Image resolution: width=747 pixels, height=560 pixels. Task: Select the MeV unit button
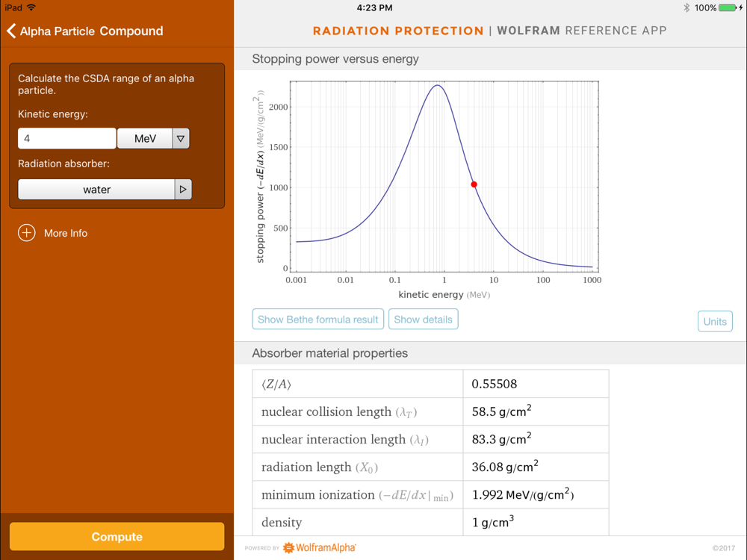(x=145, y=139)
